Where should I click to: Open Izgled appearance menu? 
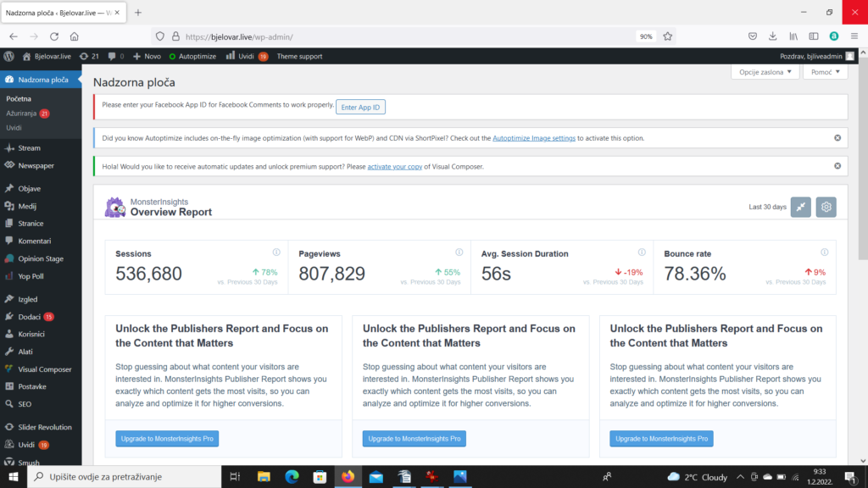(41, 299)
